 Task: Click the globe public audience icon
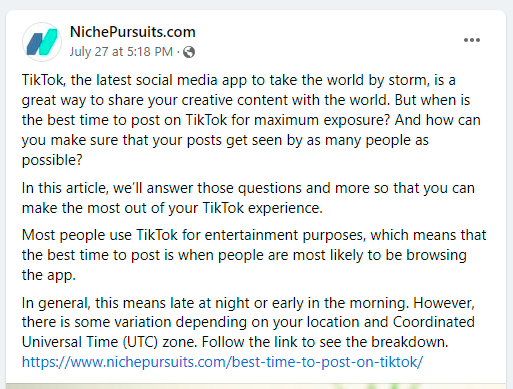(x=189, y=52)
